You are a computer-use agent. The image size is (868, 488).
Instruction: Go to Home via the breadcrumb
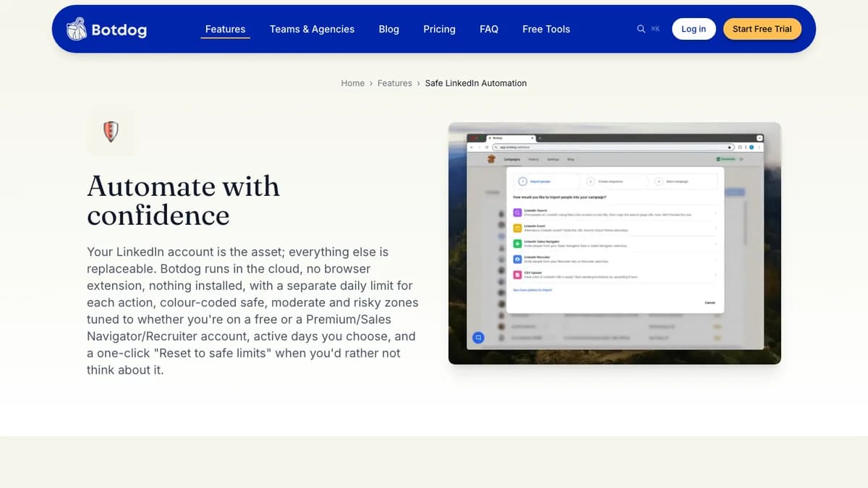pos(353,83)
